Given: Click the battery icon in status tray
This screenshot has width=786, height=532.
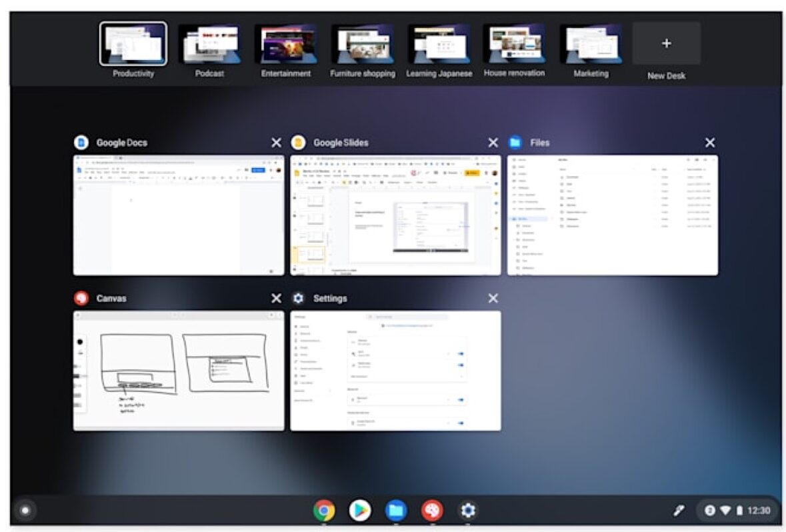Looking at the screenshot, I should (739, 511).
